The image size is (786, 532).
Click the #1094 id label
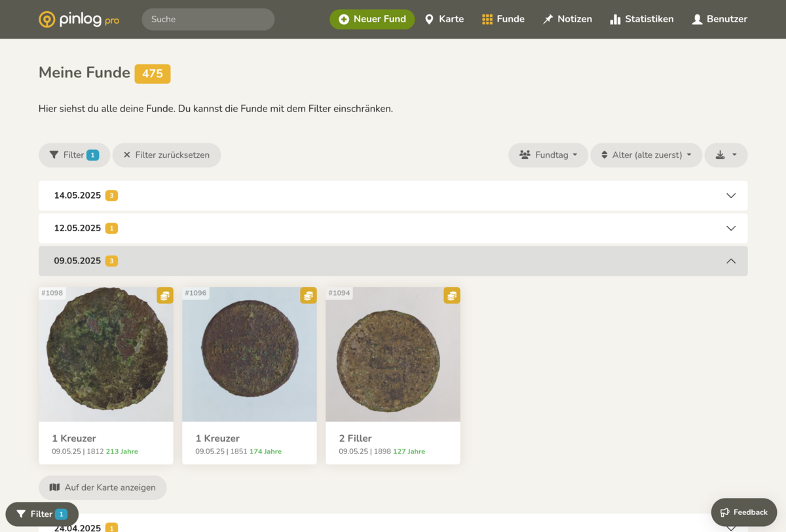(x=339, y=293)
